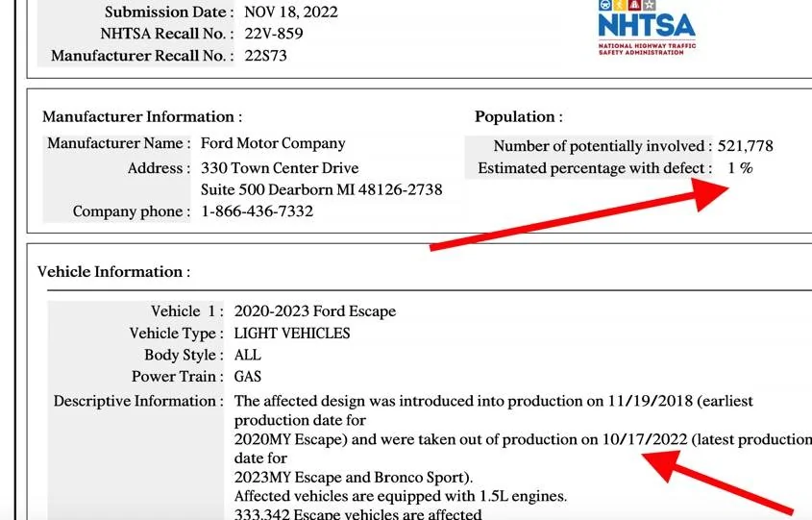Viewport: 812px width, 520px height.
Task: Click the 'Company phone :' label
Action: (132, 211)
